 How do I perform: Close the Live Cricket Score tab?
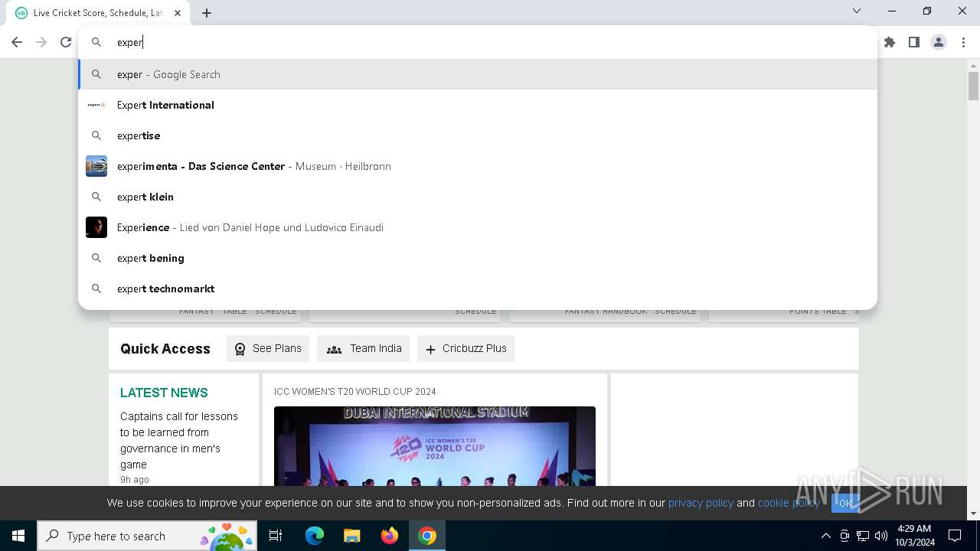pos(178,13)
